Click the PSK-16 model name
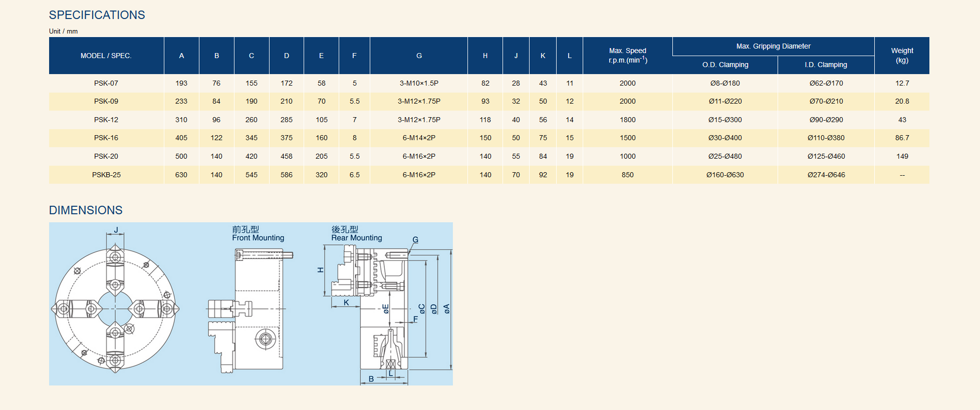This screenshot has height=410, width=980. (106, 138)
